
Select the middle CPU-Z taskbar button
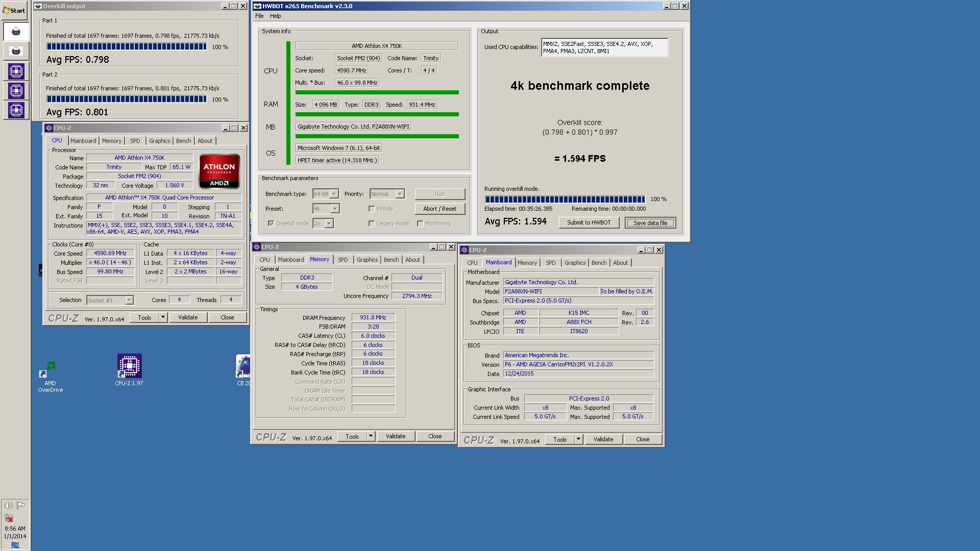coord(16,91)
